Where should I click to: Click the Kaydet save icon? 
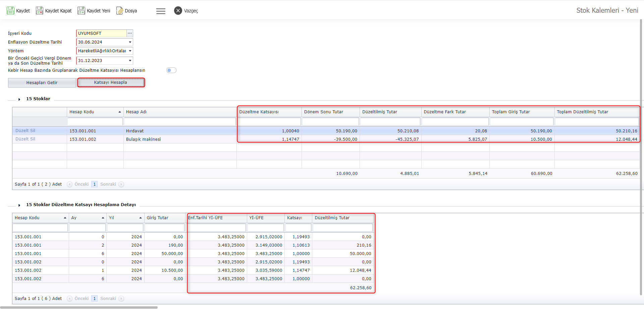tap(10, 11)
